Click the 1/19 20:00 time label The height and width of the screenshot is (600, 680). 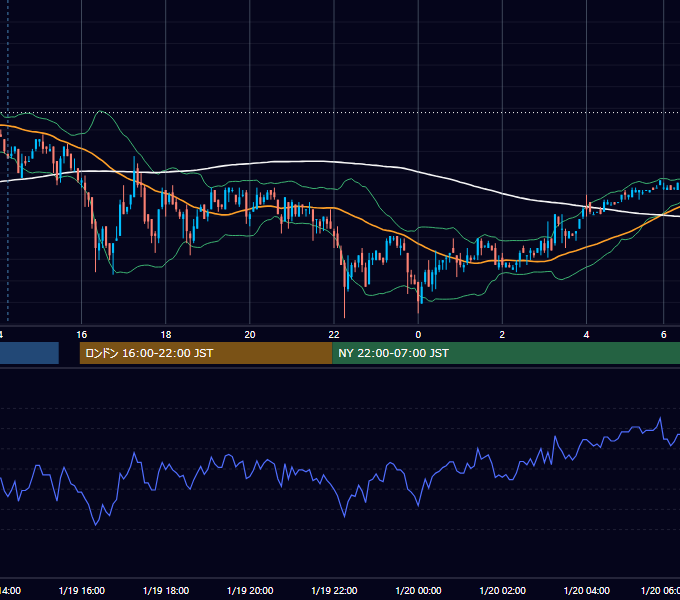click(x=250, y=590)
